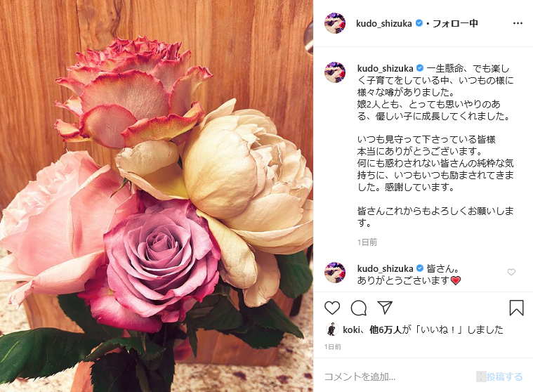Image resolution: width=533 pixels, height=392 pixels.
Task: Click the commenter avatar beside 皆さん。
Action: tap(335, 273)
